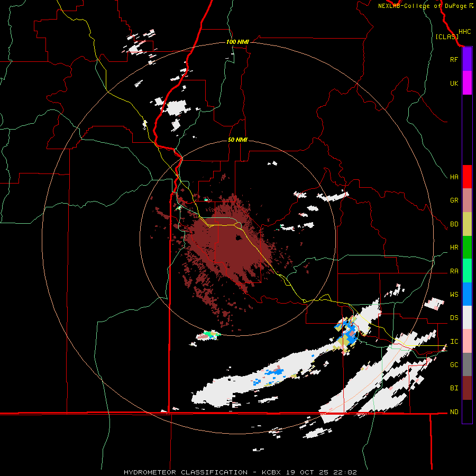Click the 'HR' legend label
The width and height of the screenshot is (476, 476).
pyautogui.click(x=454, y=248)
